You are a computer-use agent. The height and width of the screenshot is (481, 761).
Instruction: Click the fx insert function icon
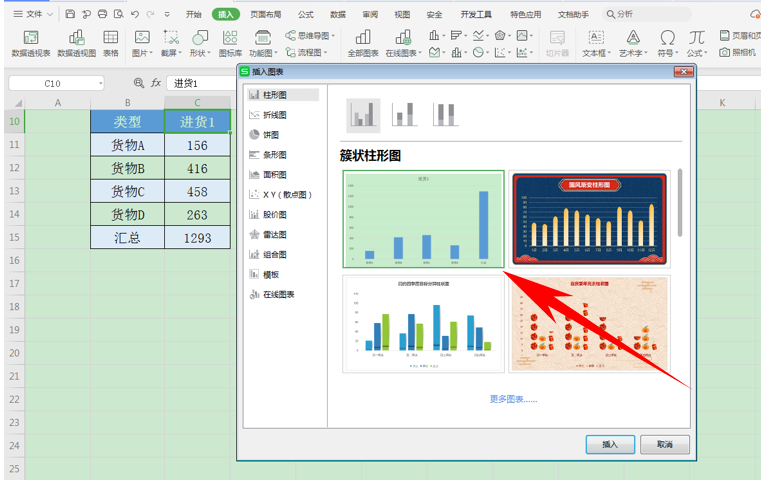coord(155,83)
